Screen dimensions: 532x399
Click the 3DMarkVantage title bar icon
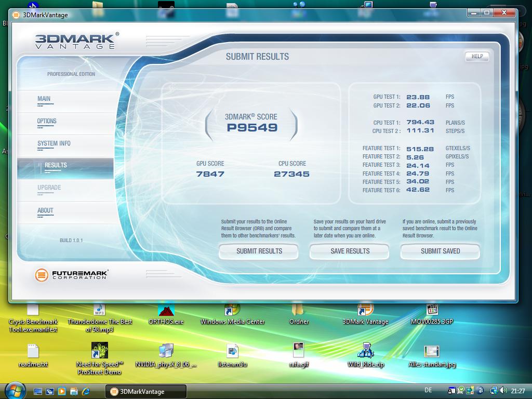[16, 15]
